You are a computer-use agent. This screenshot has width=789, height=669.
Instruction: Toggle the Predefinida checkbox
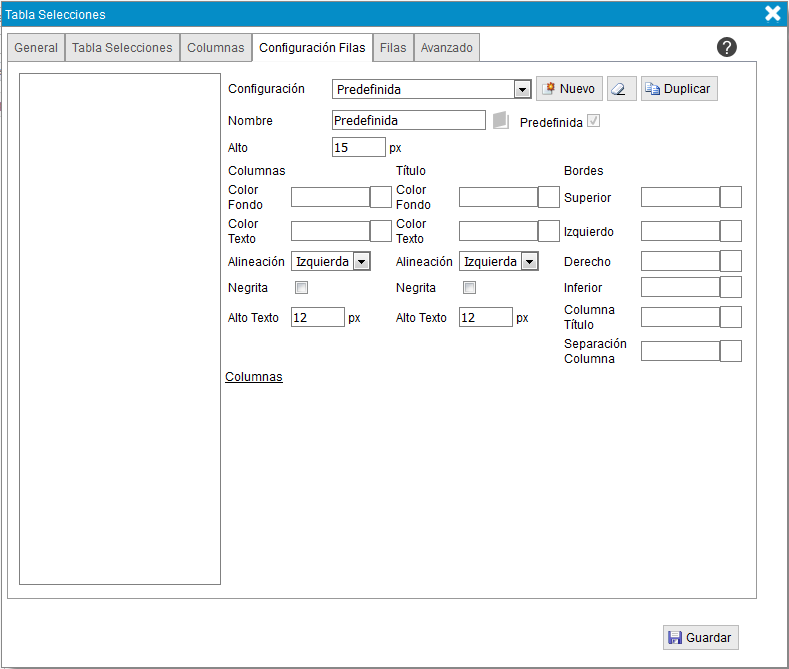[x=594, y=121]
